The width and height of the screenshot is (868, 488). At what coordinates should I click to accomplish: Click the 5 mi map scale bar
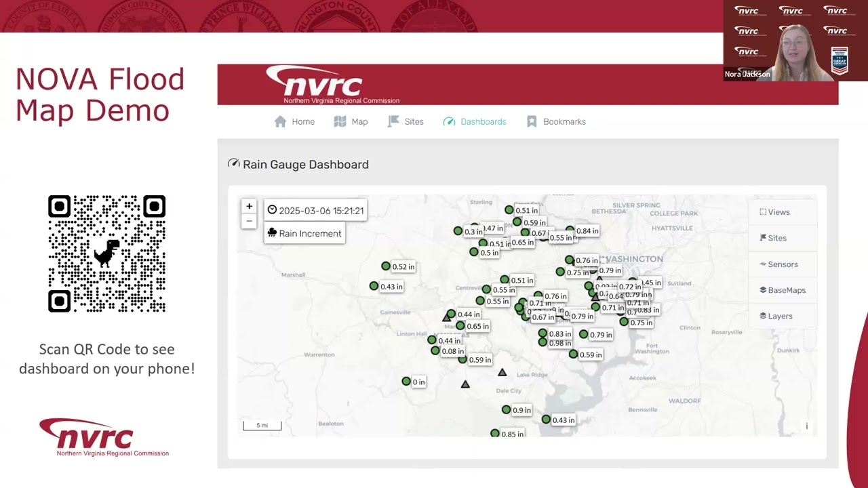pyautogui.click(x=262, y=426)
